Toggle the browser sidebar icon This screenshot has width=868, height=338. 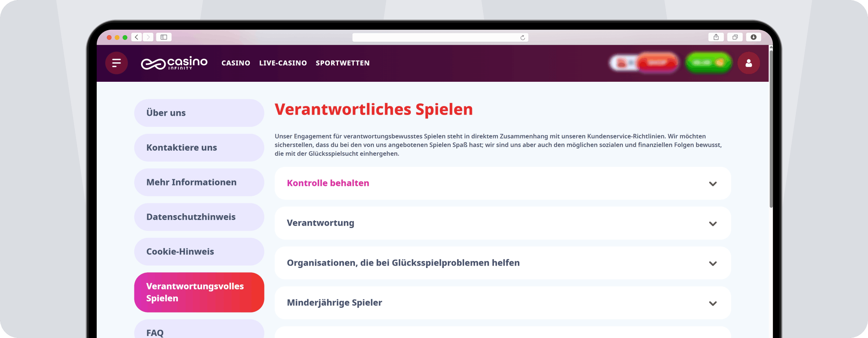coord(164,37)
